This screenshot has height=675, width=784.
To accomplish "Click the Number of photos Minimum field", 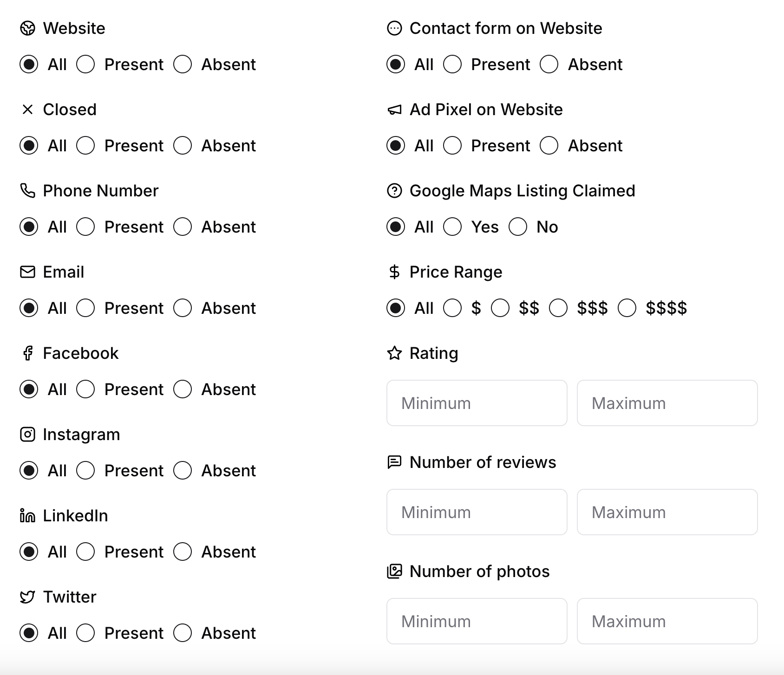I will [x=477, y=621].
